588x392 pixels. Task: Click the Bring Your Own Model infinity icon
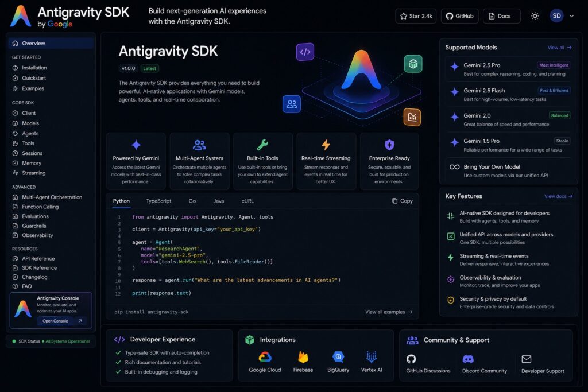coord(455,167)
